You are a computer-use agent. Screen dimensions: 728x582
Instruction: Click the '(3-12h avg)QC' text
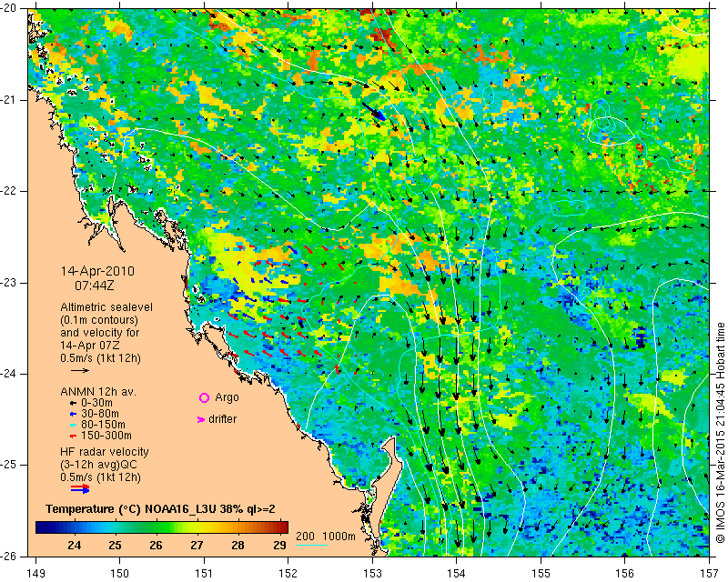(x=99, y=464)
